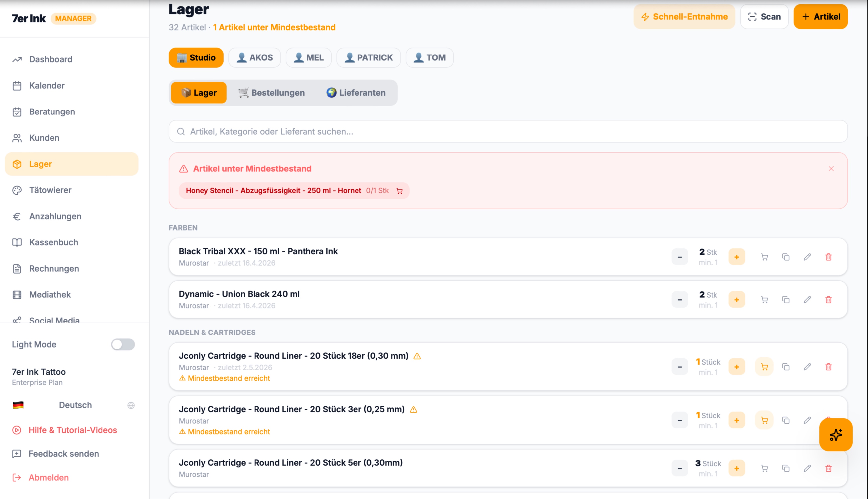This screenshot has height=499, width=868.
Task: Decrease Round Liner 5er stock
Action: coord(680,468)
